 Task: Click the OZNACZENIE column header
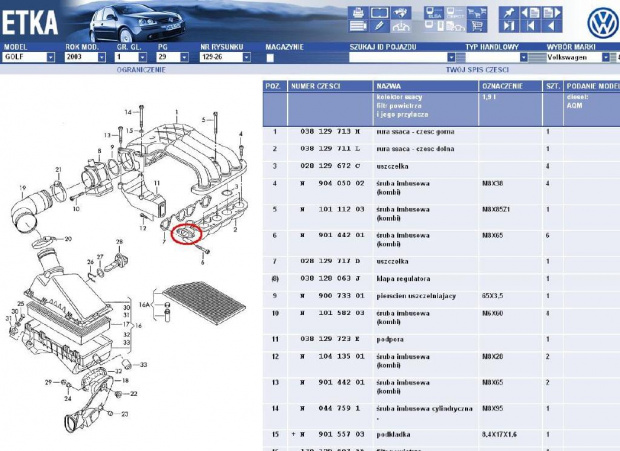coord(510,86)
